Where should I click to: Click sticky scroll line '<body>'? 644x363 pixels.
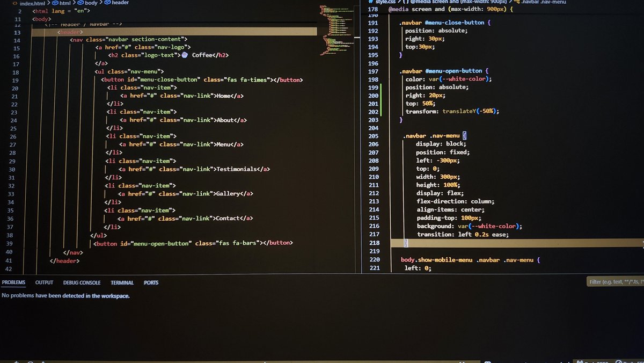pyautogui.click(x=41, y=19)
